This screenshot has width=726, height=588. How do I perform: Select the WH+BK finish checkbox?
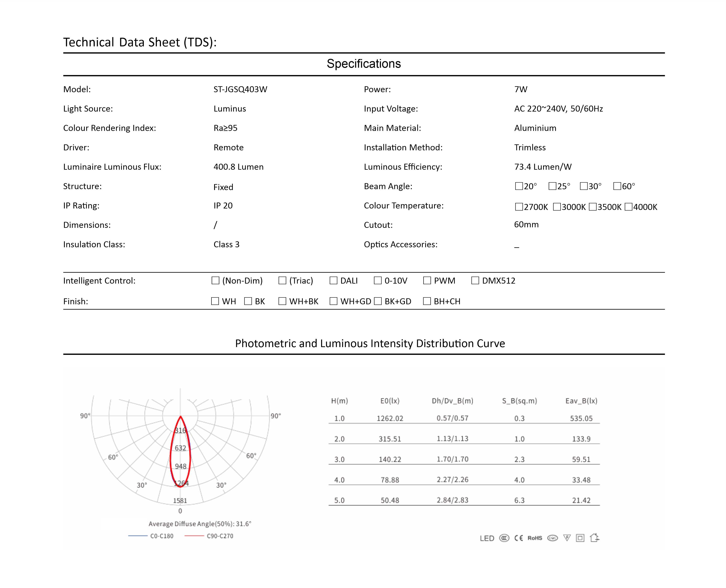(282, 301)
